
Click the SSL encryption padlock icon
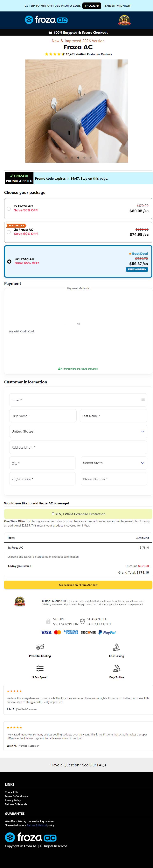[x=48, y=621]
